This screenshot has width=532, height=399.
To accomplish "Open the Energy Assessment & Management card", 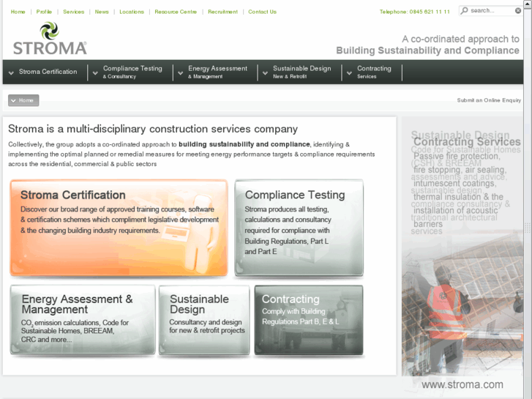I will (83, 320).
